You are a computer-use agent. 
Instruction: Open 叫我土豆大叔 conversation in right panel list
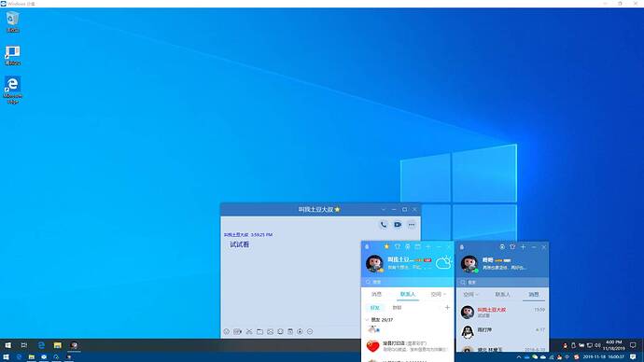[x=502, y=313]
